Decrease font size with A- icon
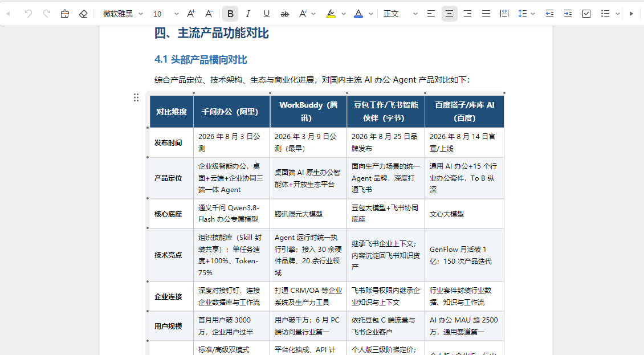 tap(209, 14)
